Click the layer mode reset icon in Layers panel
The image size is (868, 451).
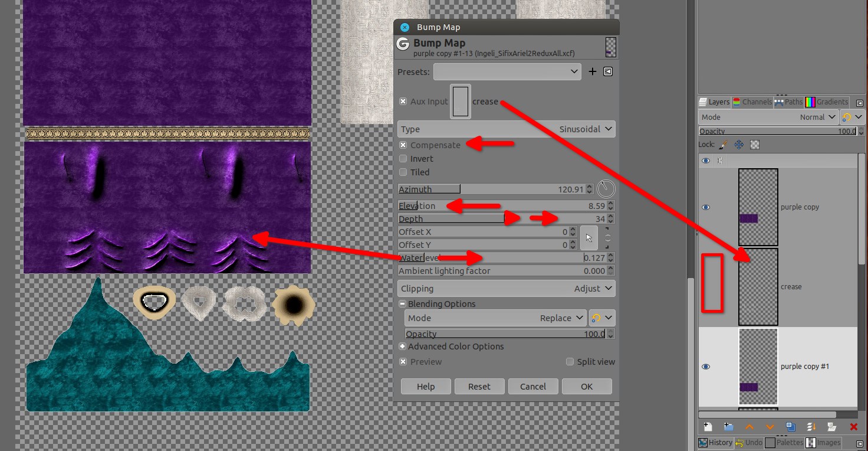coord(847,117)
